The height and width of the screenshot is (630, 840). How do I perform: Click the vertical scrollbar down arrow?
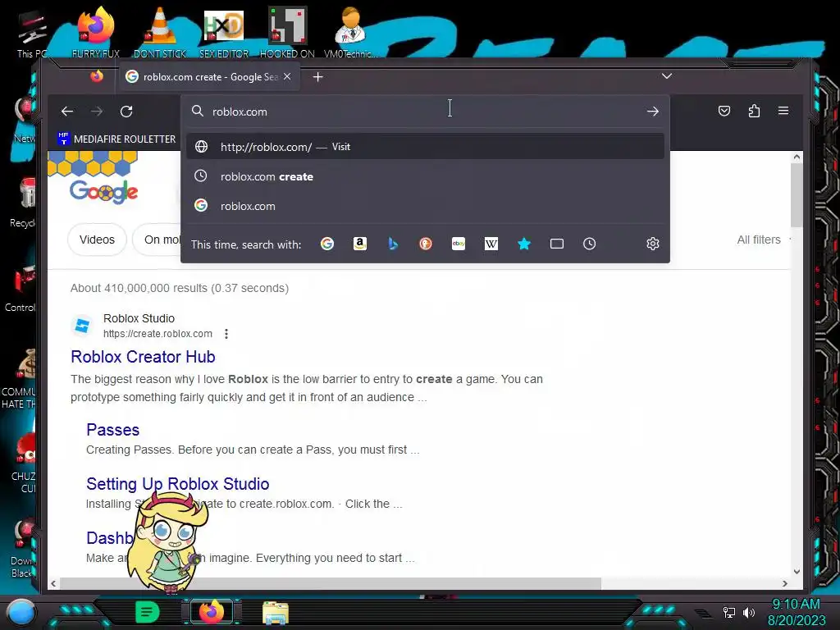(797, 572)
